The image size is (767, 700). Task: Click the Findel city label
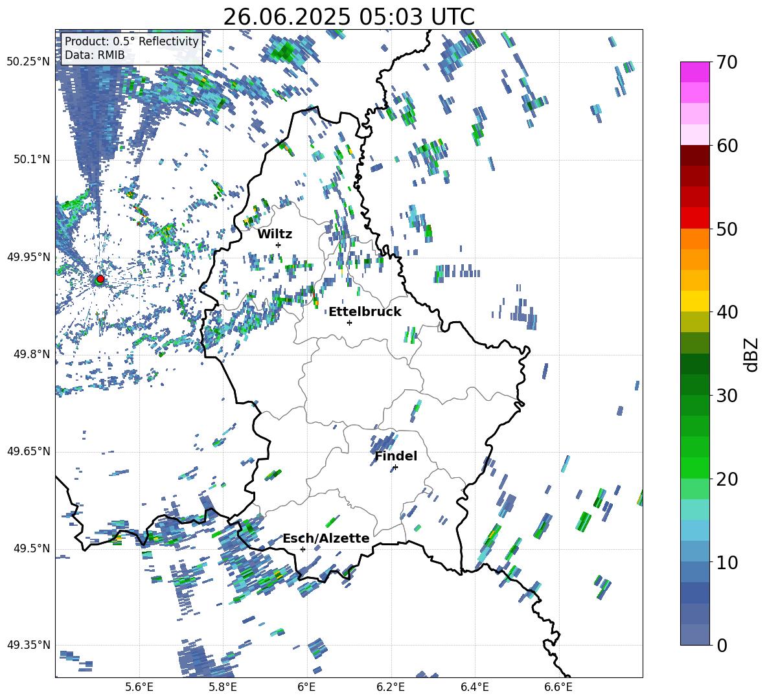coord(396,456)
